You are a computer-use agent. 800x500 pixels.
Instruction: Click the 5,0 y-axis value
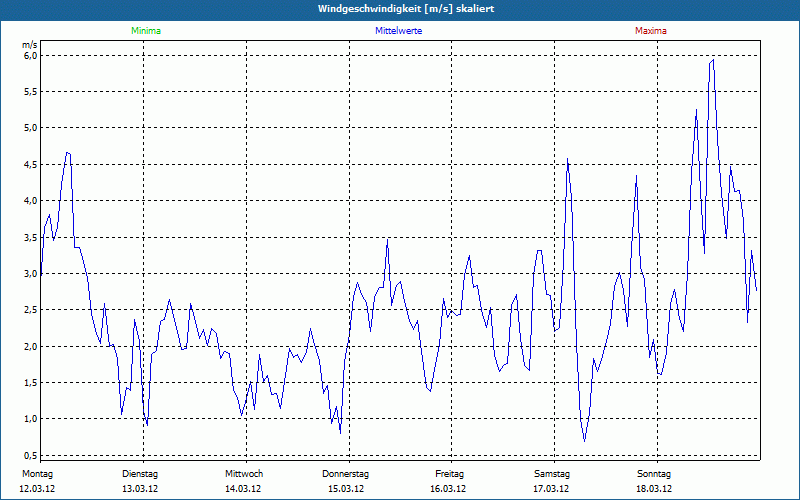point(31,128)
